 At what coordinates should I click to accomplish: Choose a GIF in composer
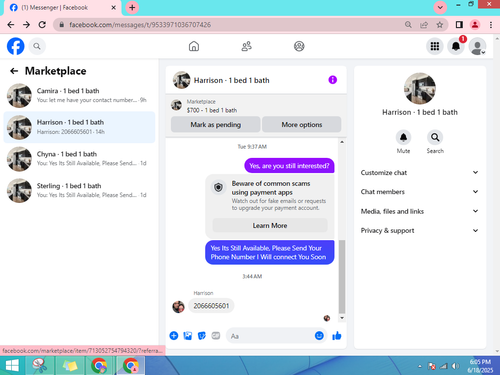coord(216,336)
